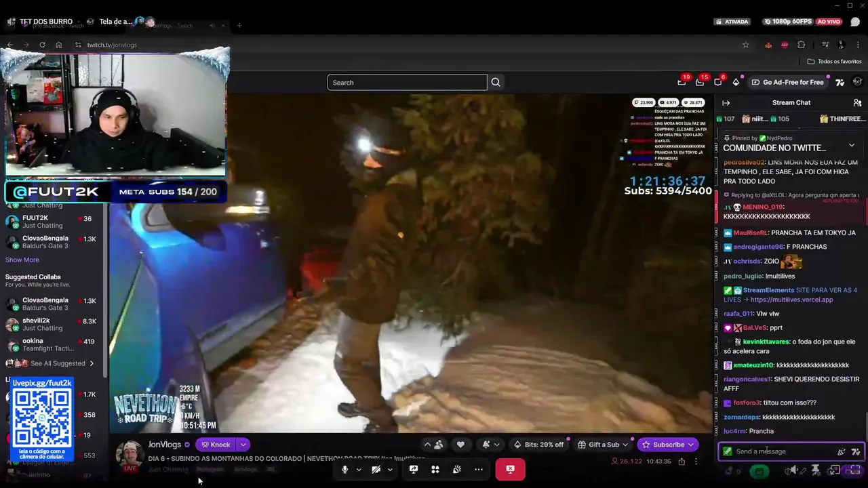Image resolution: width=868 pixels, height=488 pixels.
Task: Click the hype train up-arrow people icon
Action: click(x=434, y=445)
